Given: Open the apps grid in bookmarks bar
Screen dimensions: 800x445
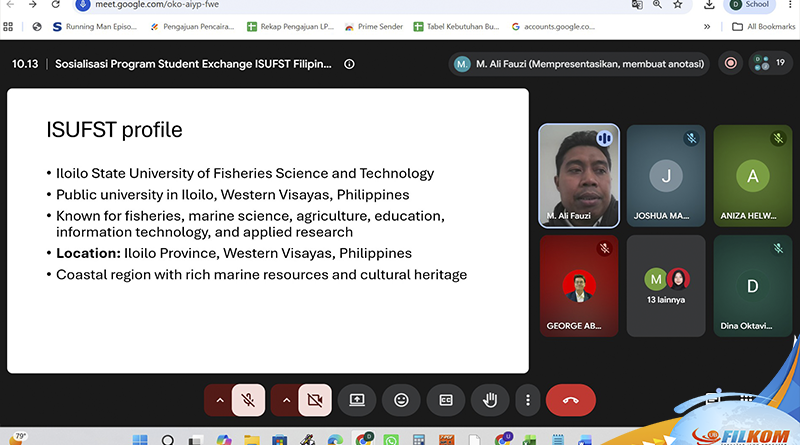Looking at the screenshot, I should 8,27.
